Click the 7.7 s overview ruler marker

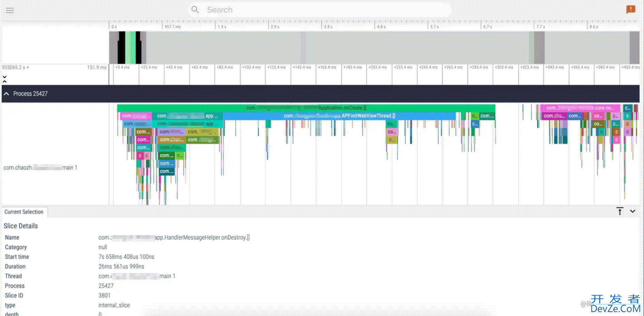[540, 27]
